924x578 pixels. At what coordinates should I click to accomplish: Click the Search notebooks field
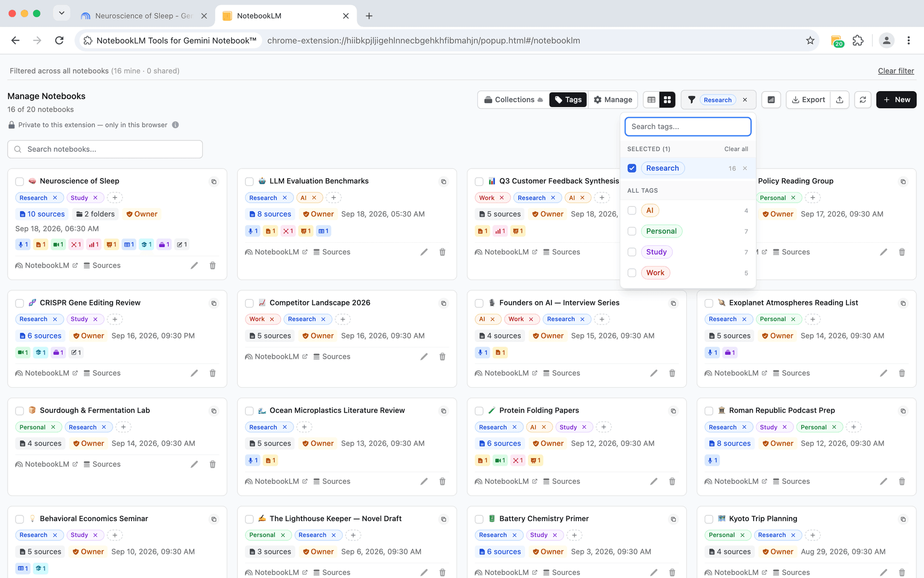(105, 149)
